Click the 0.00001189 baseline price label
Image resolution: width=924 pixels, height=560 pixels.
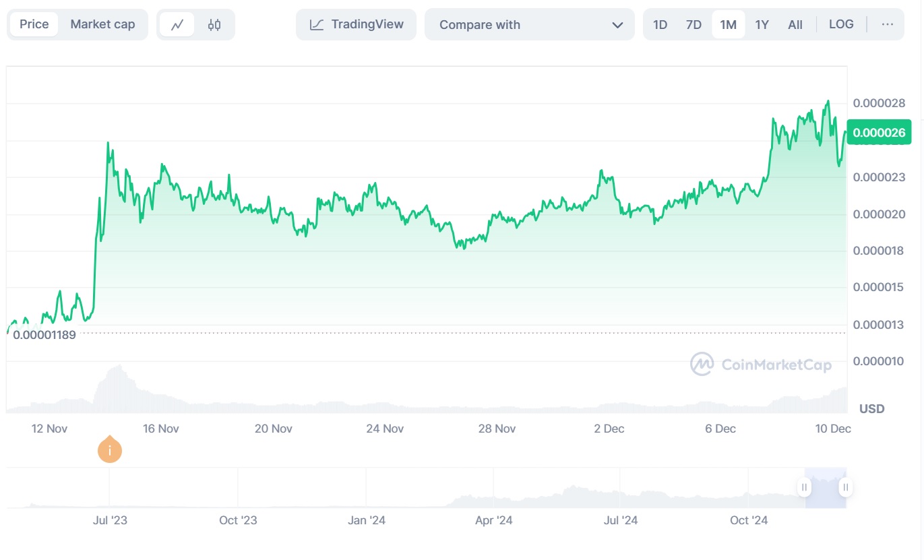[44, 334]
